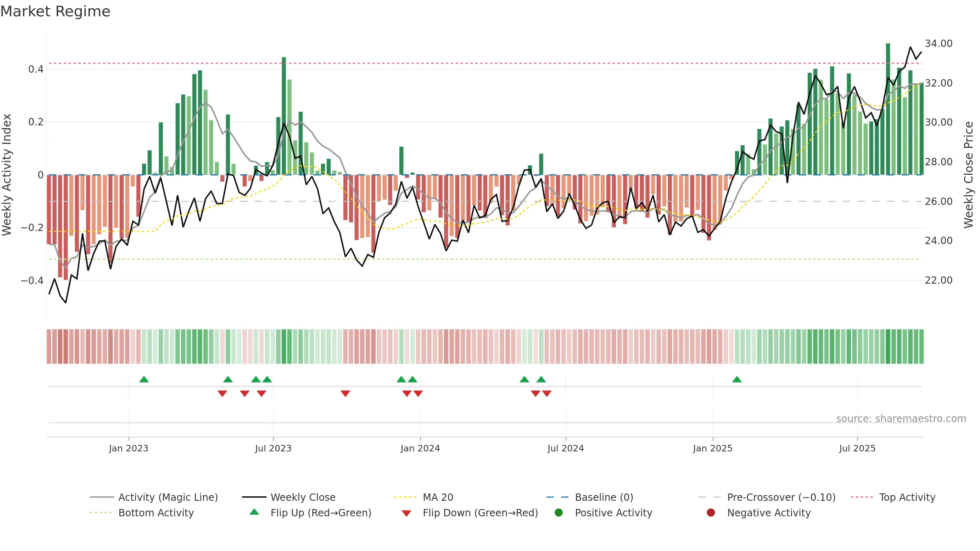
Task: Click the Activity (Magic Line) legend entry
Action: click(154, 497)
